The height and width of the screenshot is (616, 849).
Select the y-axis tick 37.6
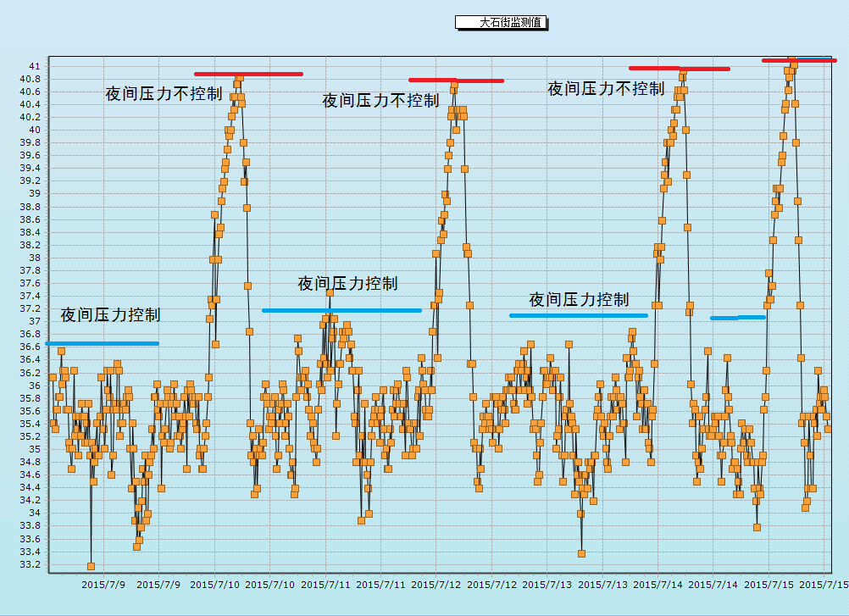coord(31,283)
